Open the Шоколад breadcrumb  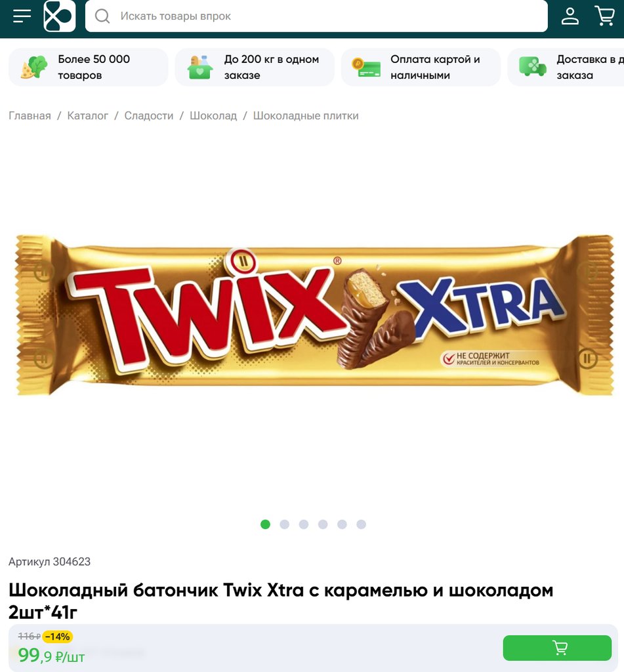213,115
